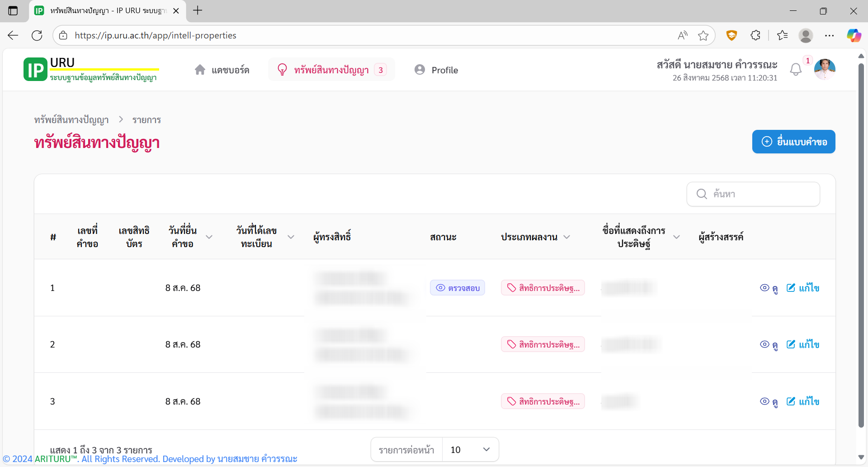Click the ยื่นแบบคำขอ button
The width and height of the screenshot is (868, 467).
point(793,142)
